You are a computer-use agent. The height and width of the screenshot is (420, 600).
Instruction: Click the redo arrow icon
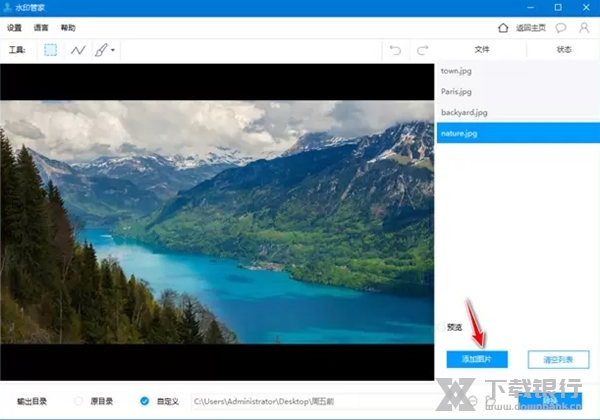(x=422, y=49)
